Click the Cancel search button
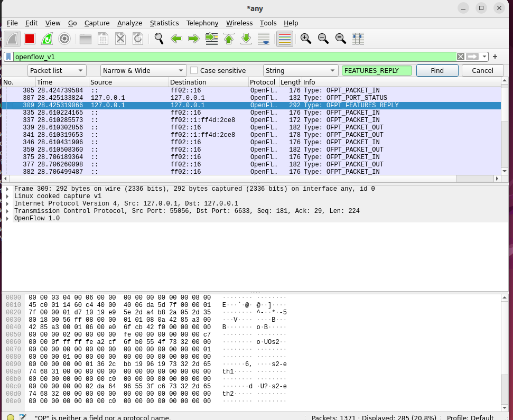Screen dimensions: 513x420 [x=482, y=71]
